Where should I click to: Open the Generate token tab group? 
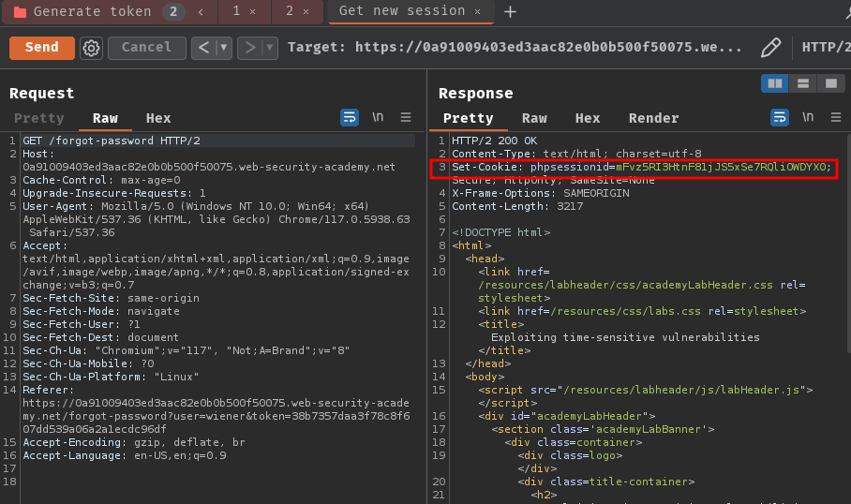click(x=92, y=11)
